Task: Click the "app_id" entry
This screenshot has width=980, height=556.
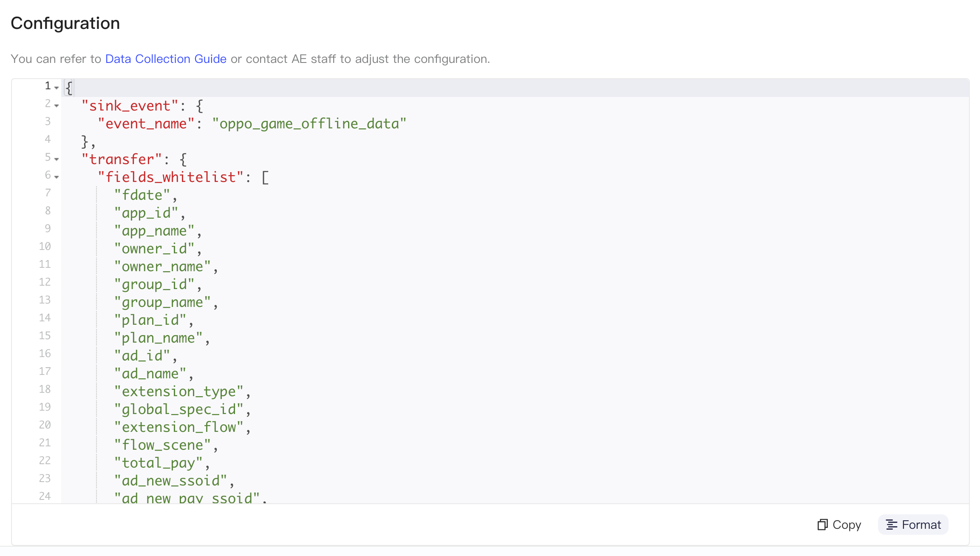Action: [x=146, y=213]
